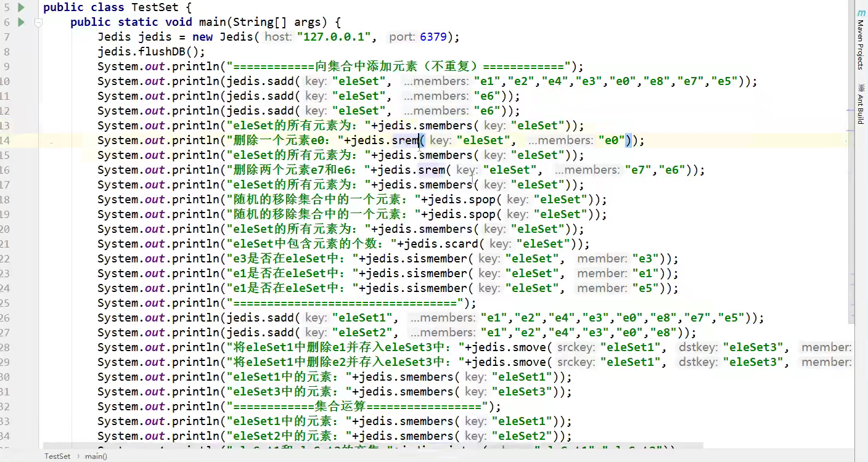868x462 pixels.
Task: Select the TestSet breadcrumb at the bottom
Action: coord(57,456)
